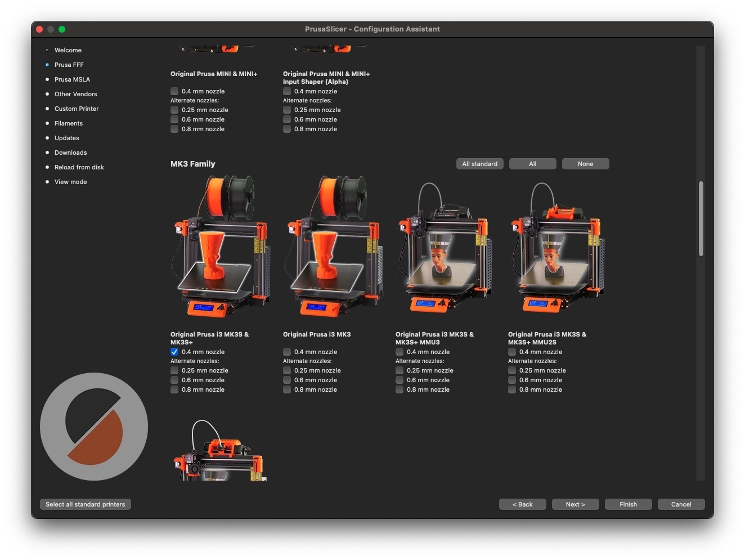Check 0.25 mm nozzle for MK3S+ MMU3
The width and height of the screenshot is (745, 560).
pos(400,370)
